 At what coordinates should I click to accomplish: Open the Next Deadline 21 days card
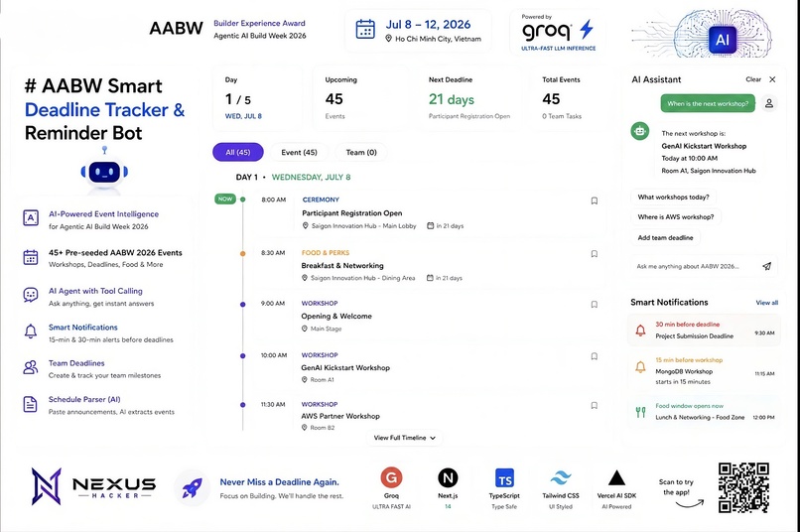coord(469,97)
